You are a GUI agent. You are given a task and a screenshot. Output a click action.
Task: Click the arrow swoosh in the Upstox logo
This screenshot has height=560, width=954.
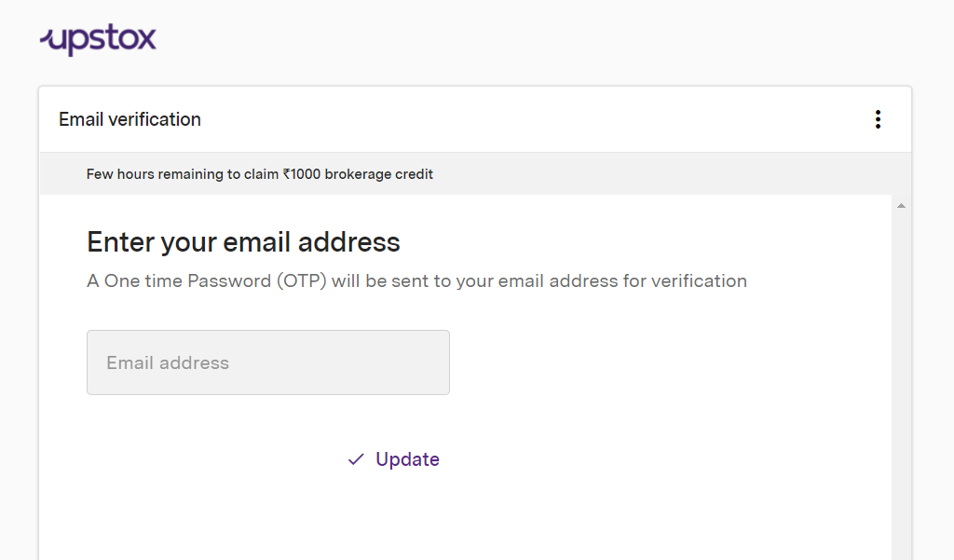47,38
